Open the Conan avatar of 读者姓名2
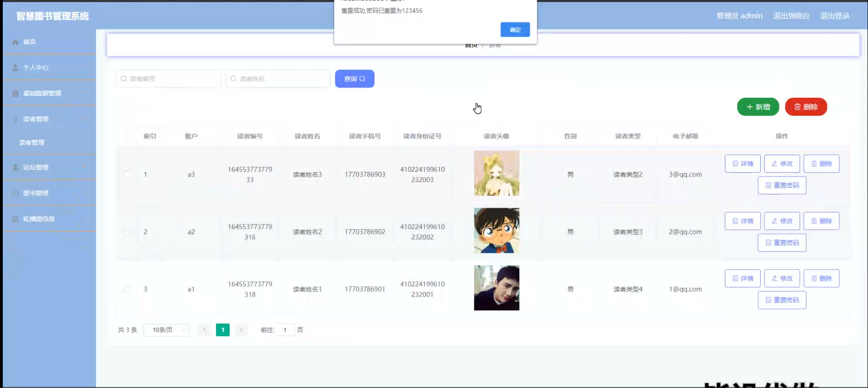 pos(497,230)
